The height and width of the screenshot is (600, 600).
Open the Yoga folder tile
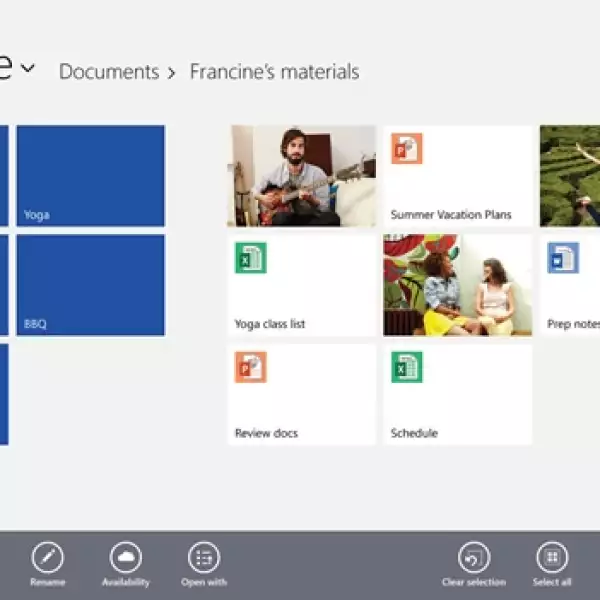(91, 176)
